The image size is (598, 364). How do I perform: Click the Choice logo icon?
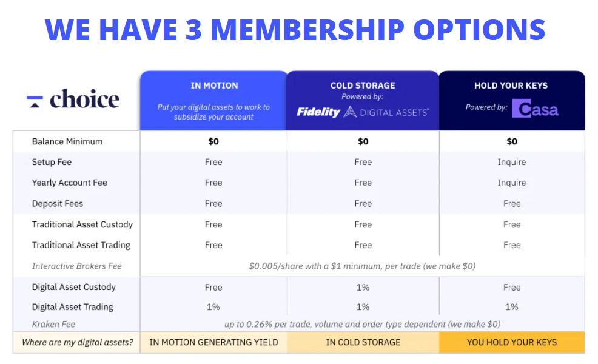[35, 101]
